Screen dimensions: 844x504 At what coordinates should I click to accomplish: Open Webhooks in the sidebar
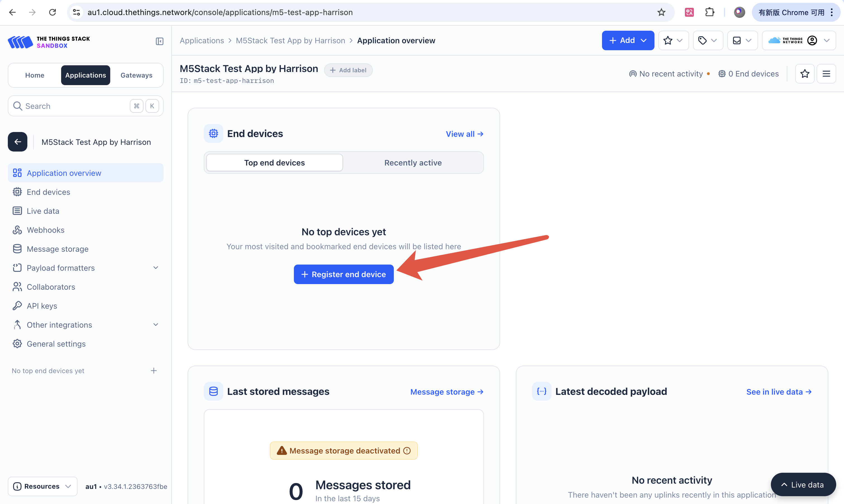tap(86, 230)
